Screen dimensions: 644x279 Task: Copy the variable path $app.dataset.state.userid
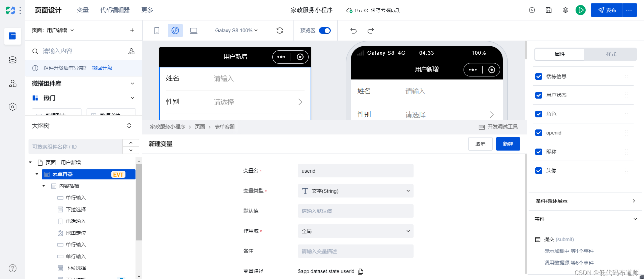[361, 271]
